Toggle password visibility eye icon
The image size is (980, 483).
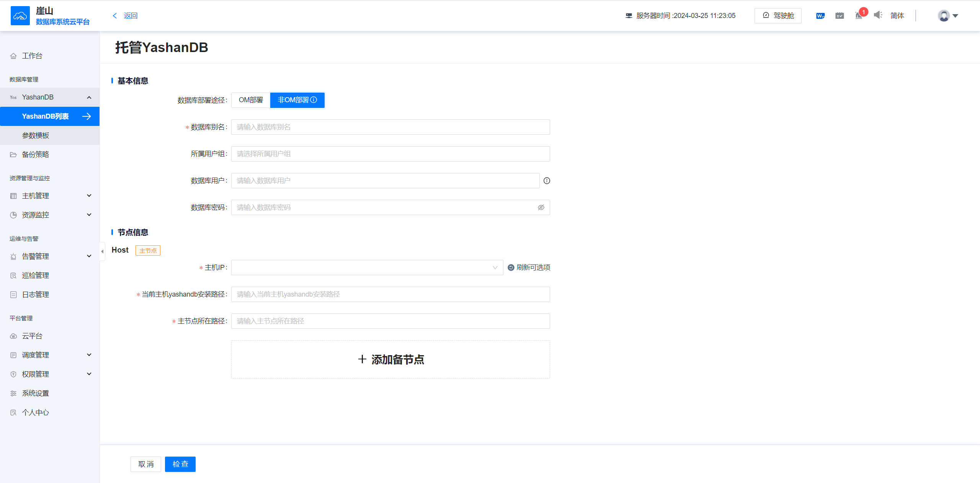tap(541, 207)
